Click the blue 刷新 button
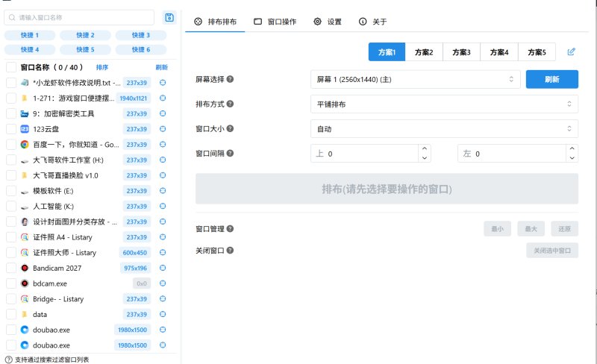This screenshot has width=597, height=364. pos(552,79)
